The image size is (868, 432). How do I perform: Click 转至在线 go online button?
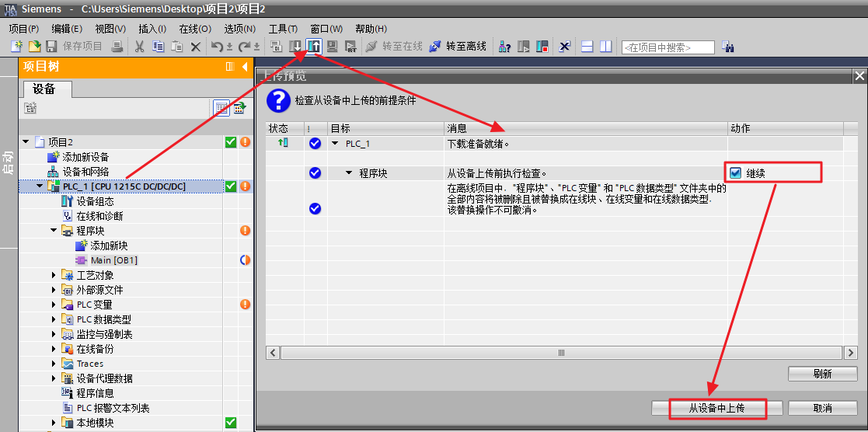(x=394, y=47)
